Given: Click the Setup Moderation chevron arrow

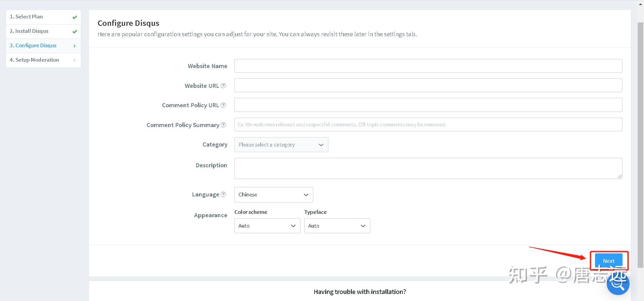Looking at the screenshot, I should tap(74, 60).
